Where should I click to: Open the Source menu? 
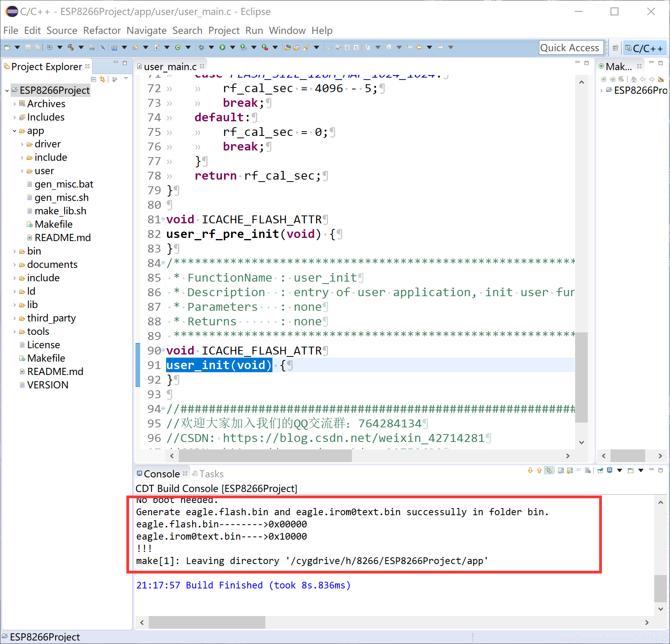click(x=62, y=30)
